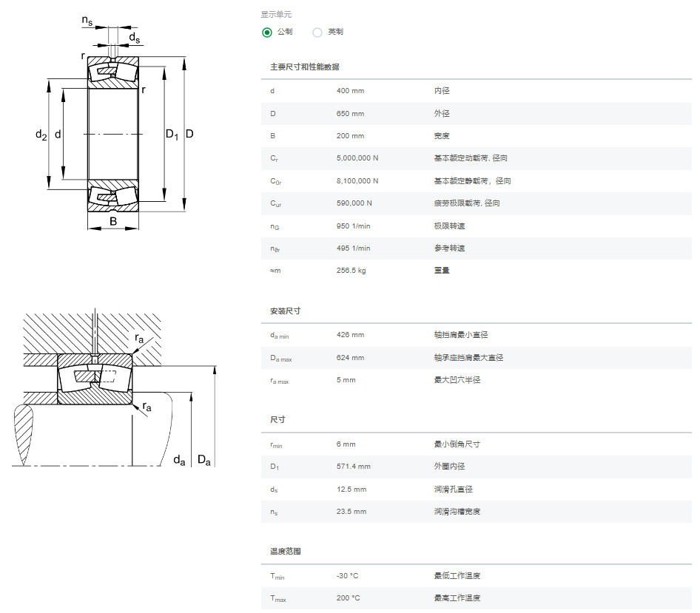Click the 参考转速 description text
700x613 pixels.
click(449, 248)
